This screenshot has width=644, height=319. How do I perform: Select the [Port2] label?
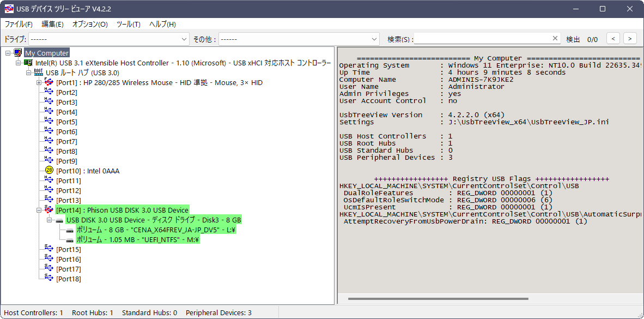[66, 93]
